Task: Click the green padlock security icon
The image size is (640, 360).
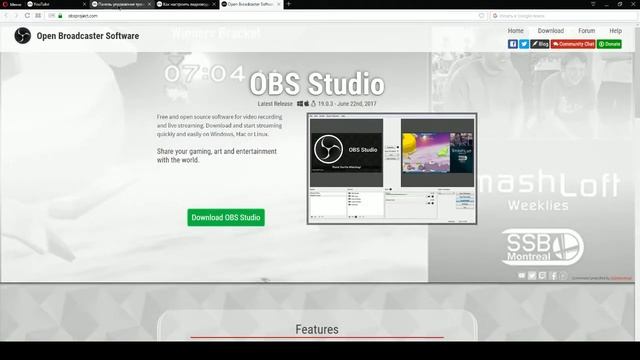Action: point(60,16)
